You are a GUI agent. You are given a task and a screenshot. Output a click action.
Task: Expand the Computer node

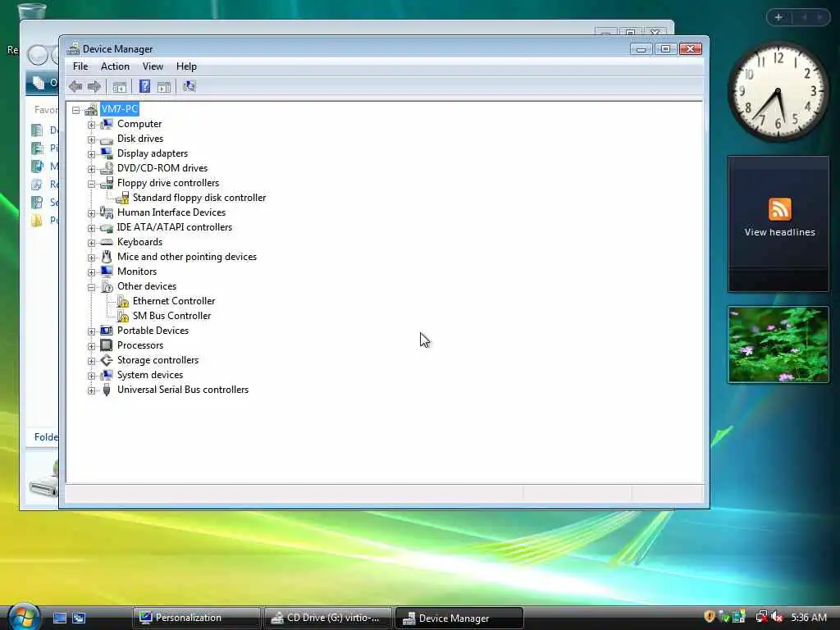(x=92, y=125)
